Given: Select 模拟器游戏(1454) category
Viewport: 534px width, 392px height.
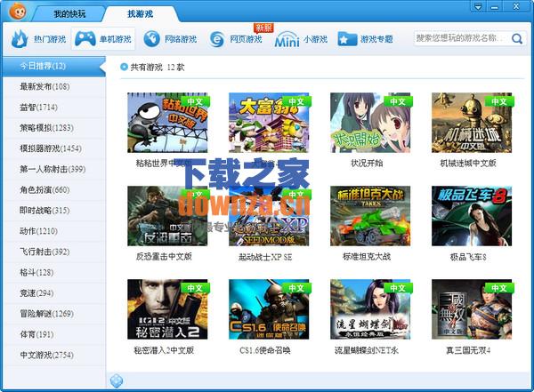Looking at the screenshot, I should (x=53, y=148).
